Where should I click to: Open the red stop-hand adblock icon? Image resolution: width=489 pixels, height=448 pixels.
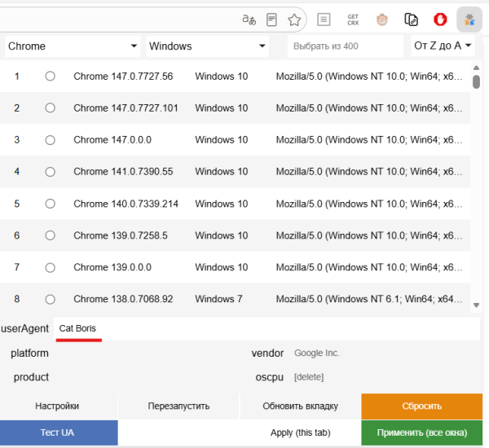(440, 20)
